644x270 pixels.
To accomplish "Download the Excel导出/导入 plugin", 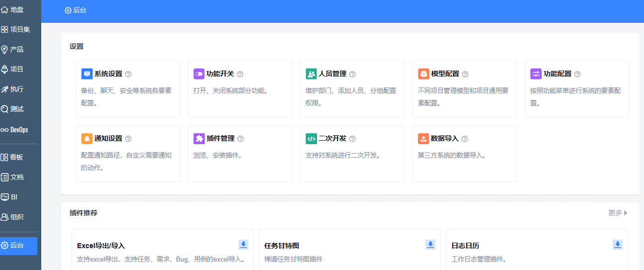I will (243, 244).
